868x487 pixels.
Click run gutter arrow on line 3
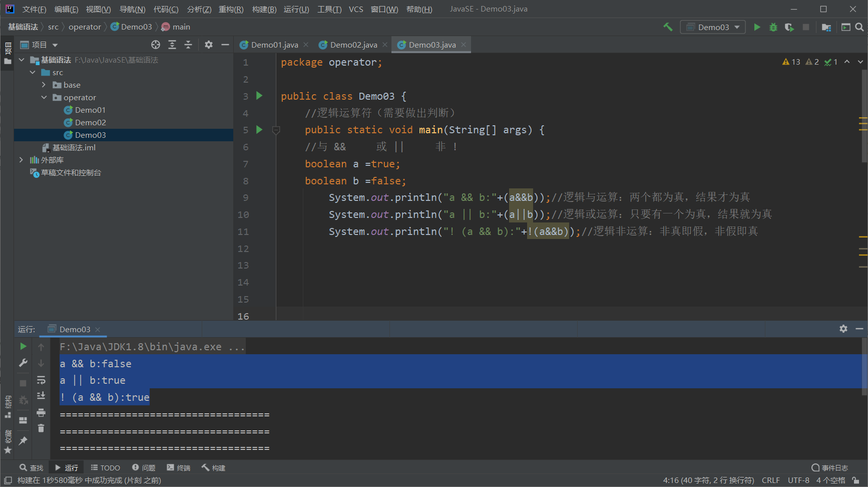[259, 96]
